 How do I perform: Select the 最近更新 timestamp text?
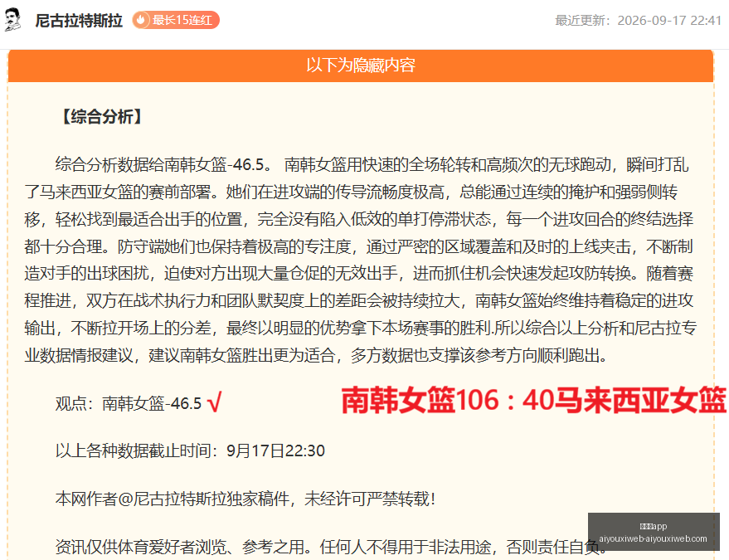point(638,21)
